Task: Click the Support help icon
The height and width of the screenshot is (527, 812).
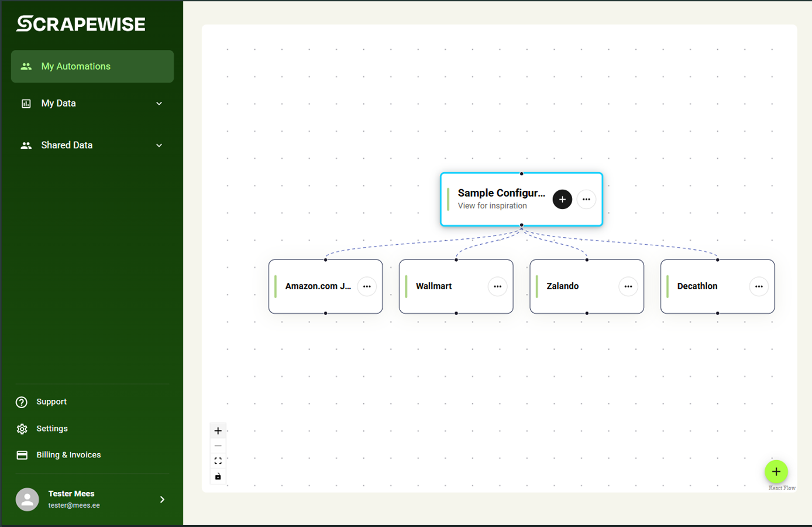Action: (22, 402)
